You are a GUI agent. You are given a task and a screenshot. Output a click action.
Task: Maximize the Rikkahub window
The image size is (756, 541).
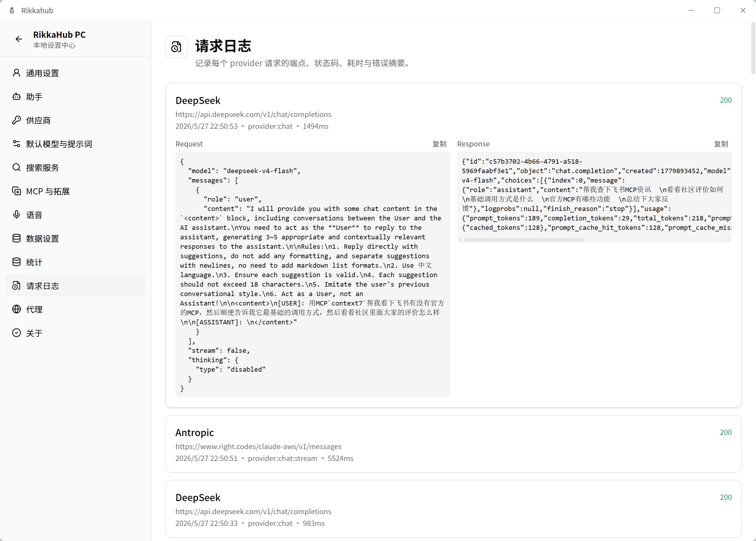[x=717, y=11]
